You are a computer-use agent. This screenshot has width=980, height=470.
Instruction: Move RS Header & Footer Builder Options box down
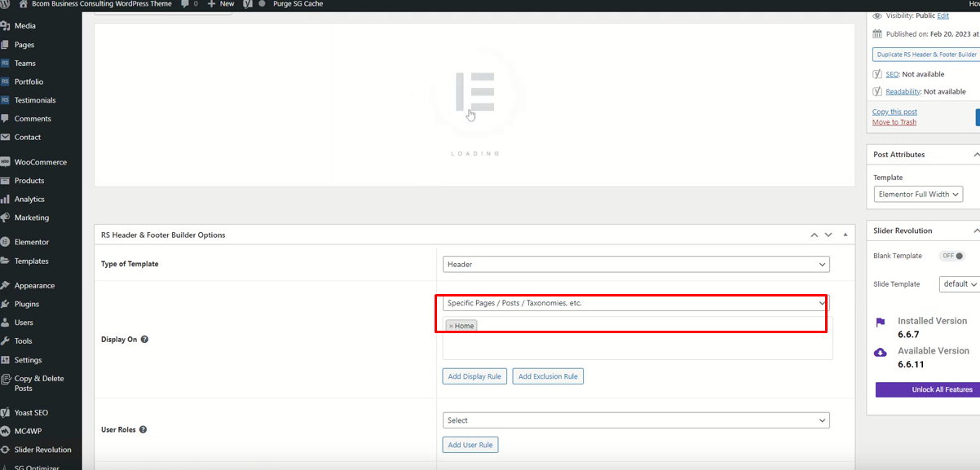[x=828, y=235]
